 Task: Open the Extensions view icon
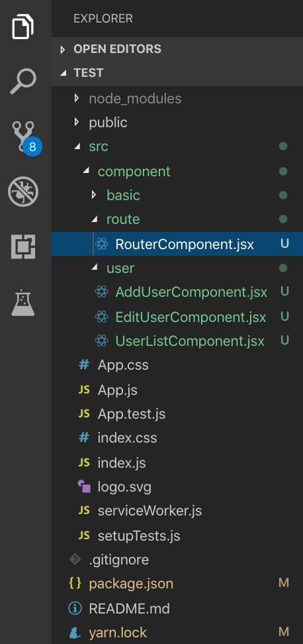tap(23, 246)
